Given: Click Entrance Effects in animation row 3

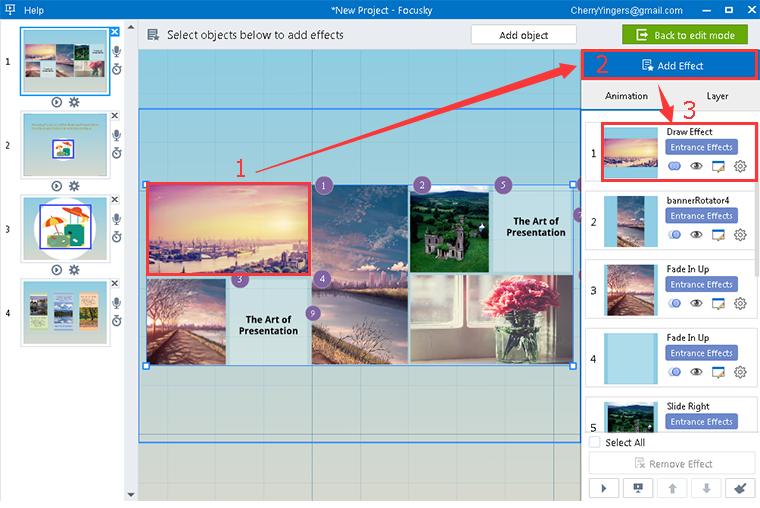Looking at the screenshot, I should [x=701, y=285].
